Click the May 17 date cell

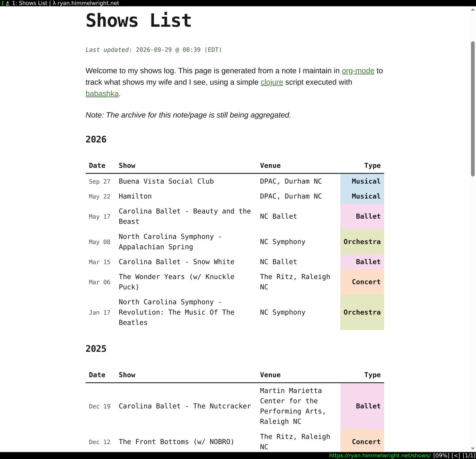point(100,216)
